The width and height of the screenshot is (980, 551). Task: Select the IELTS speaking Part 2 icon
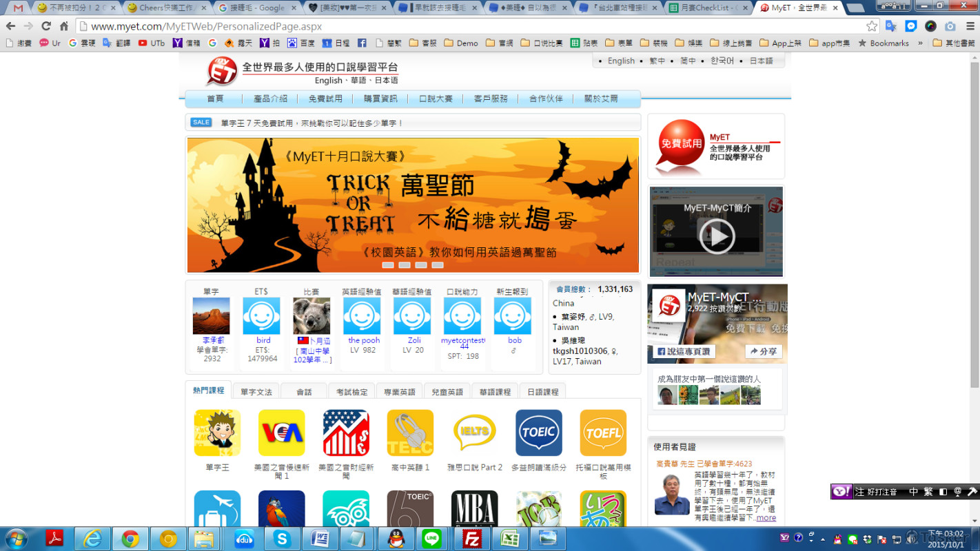(x=474, y=433)
